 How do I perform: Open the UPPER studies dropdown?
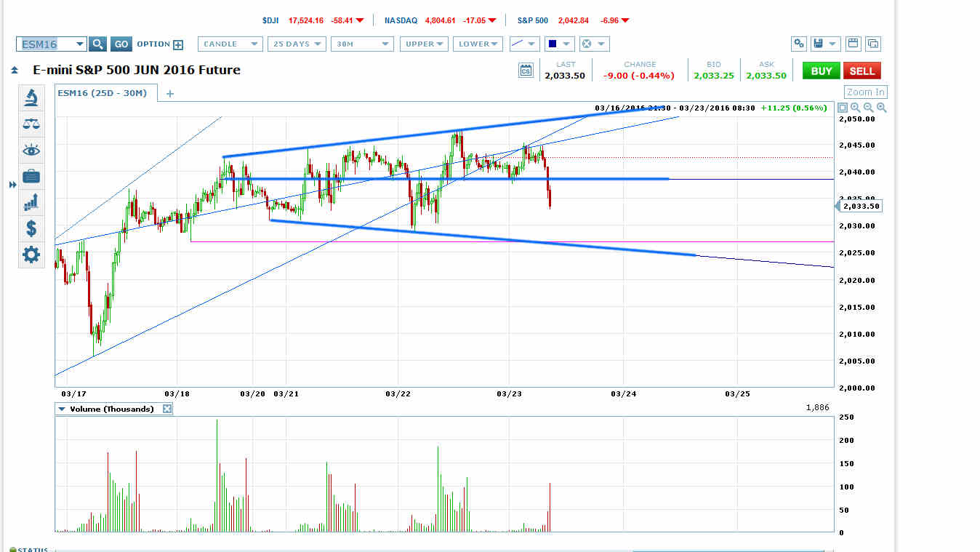424,44
